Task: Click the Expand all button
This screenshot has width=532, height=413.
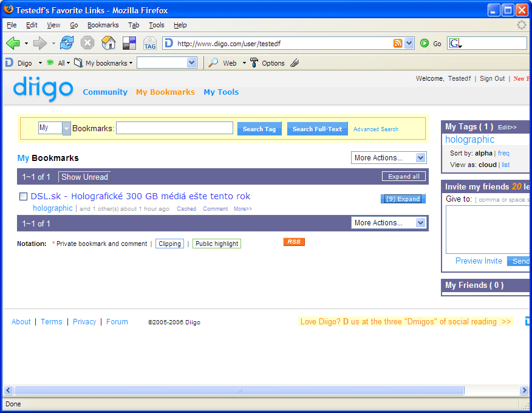Action: 404,177
